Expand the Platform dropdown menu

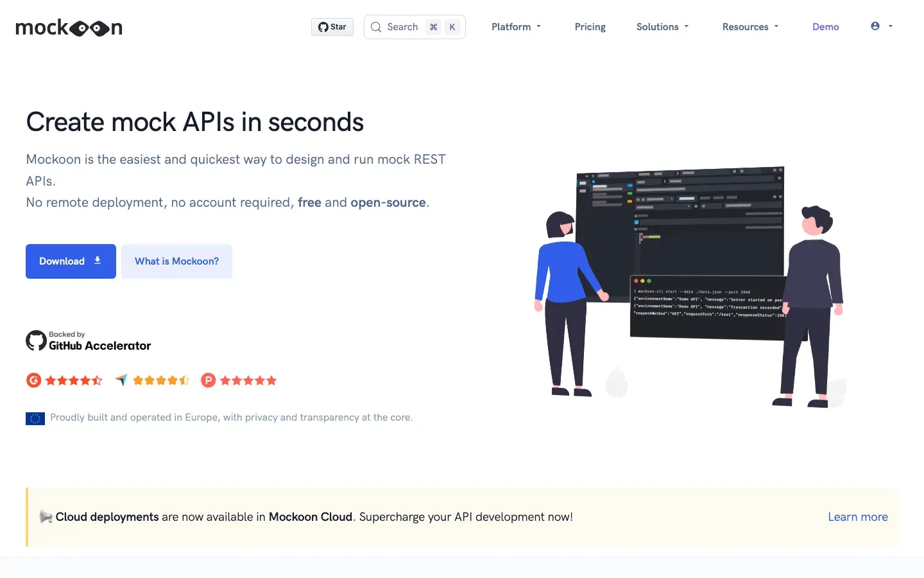(x=517, y=27)
